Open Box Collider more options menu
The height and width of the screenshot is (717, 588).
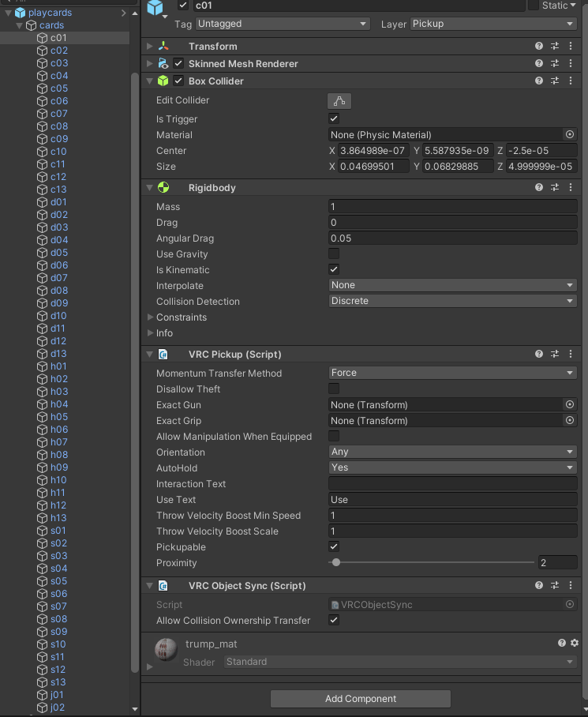570,81
